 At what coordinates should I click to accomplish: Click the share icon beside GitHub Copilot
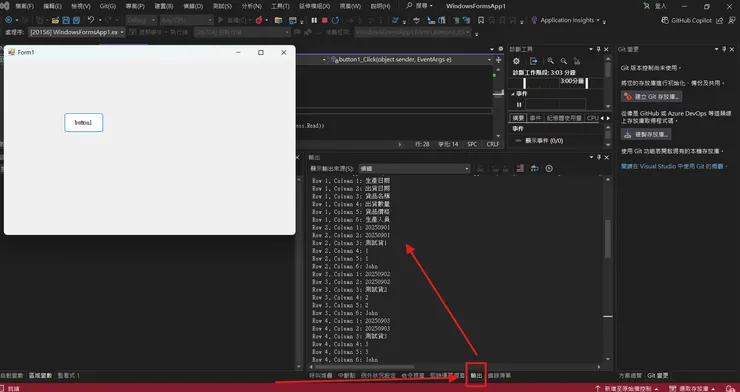719,20
